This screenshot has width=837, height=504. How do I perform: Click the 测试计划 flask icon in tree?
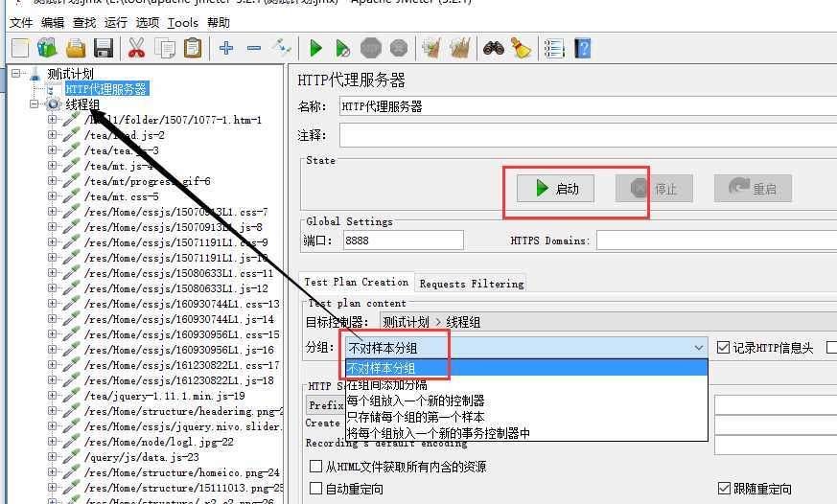35,74
